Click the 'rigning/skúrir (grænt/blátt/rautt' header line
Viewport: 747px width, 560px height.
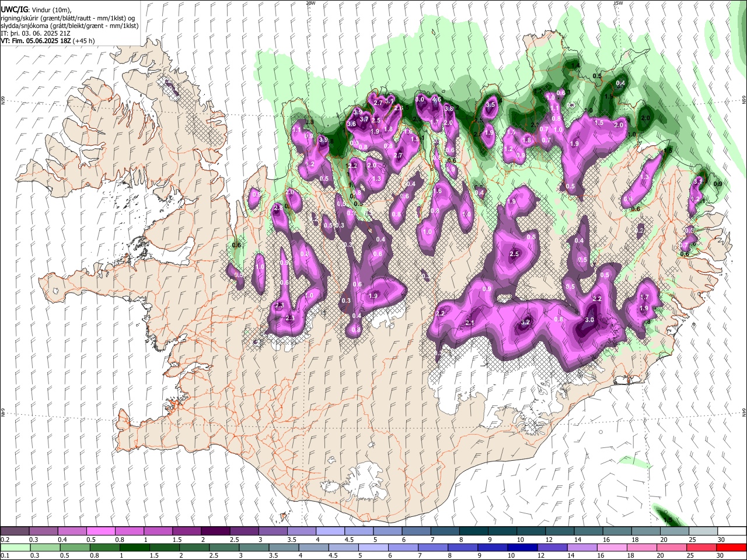pos(68,18)
